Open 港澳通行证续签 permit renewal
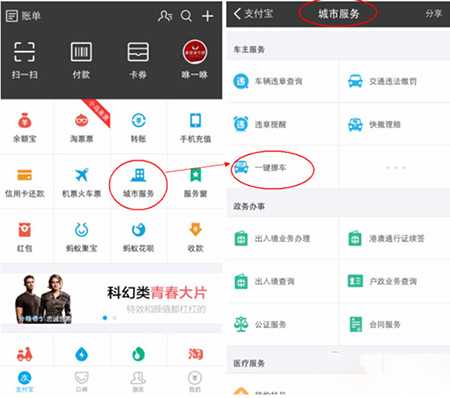The height and width of the screenshot is (398, 450). click(x=394, y=239)
